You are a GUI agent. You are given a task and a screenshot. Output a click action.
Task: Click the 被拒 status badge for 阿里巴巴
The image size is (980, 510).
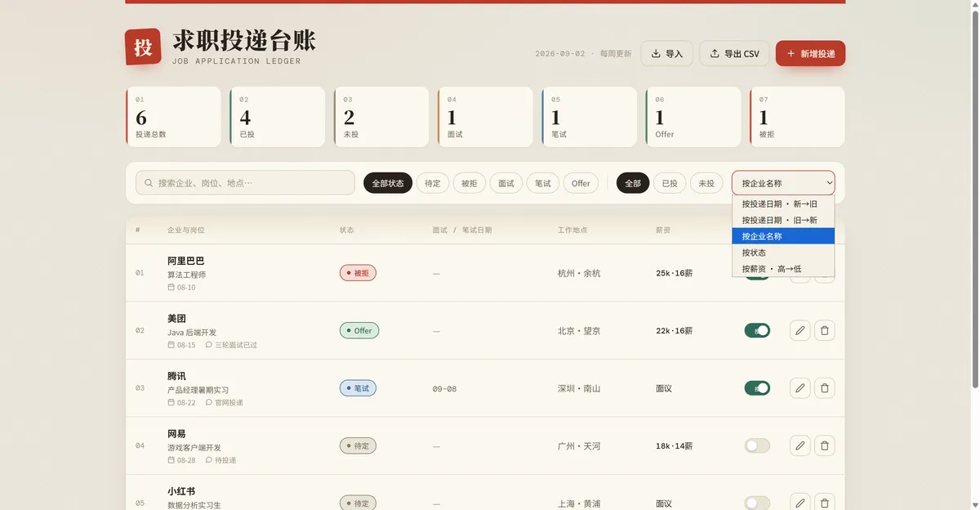click(358, 273)
